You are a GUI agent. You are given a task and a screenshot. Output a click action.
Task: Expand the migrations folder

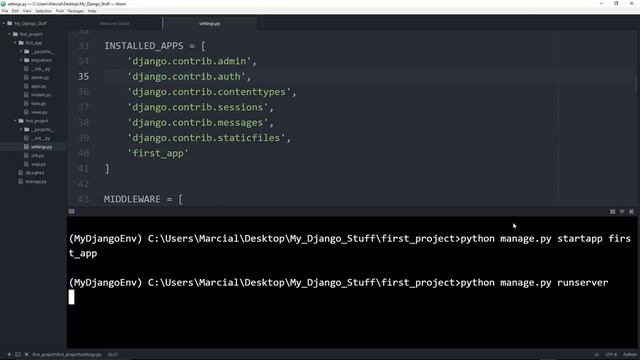(x=21, y=60)
